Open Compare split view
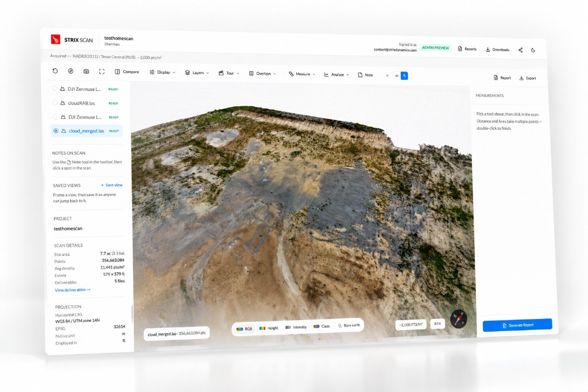 point(127,72)
